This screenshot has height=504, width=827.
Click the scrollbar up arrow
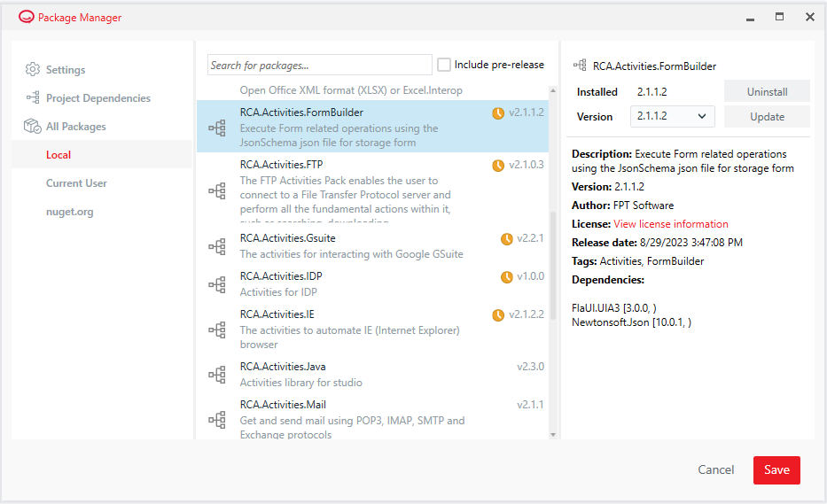(553, 90)
